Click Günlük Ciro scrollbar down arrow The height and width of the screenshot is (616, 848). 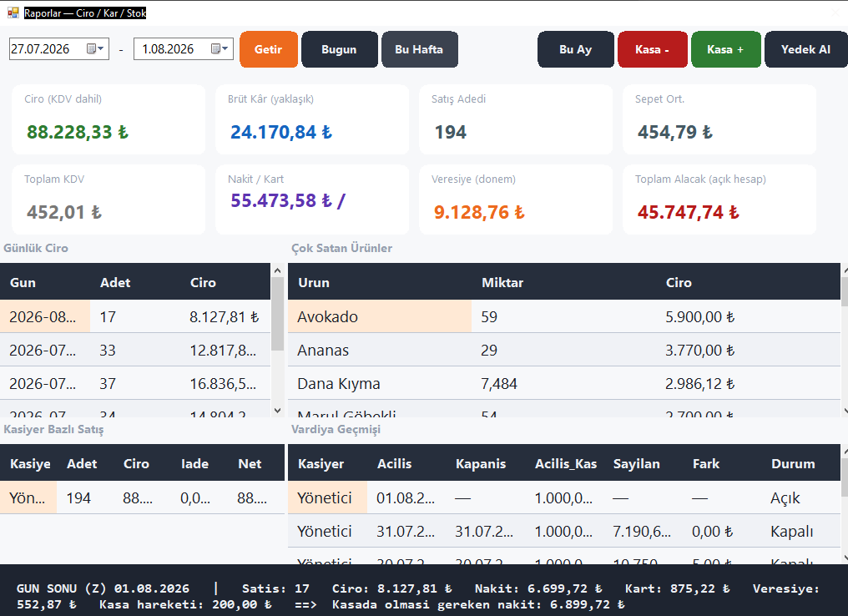277,411
